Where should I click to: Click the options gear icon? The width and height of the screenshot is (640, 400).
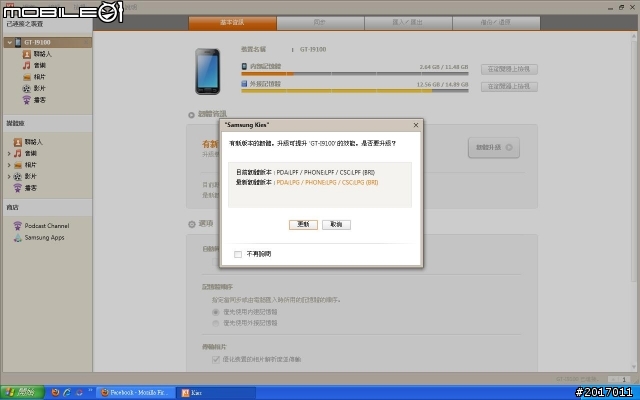pos(191,224)
